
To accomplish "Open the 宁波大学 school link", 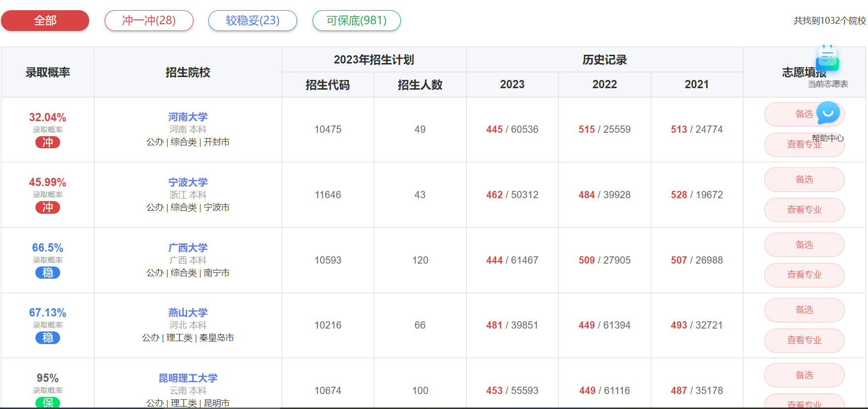I will point(188,182).
